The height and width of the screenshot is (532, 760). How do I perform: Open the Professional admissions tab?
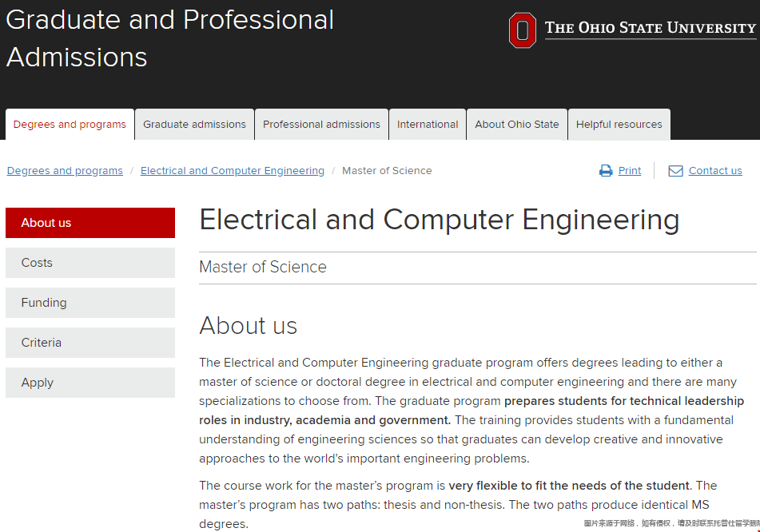321,125
